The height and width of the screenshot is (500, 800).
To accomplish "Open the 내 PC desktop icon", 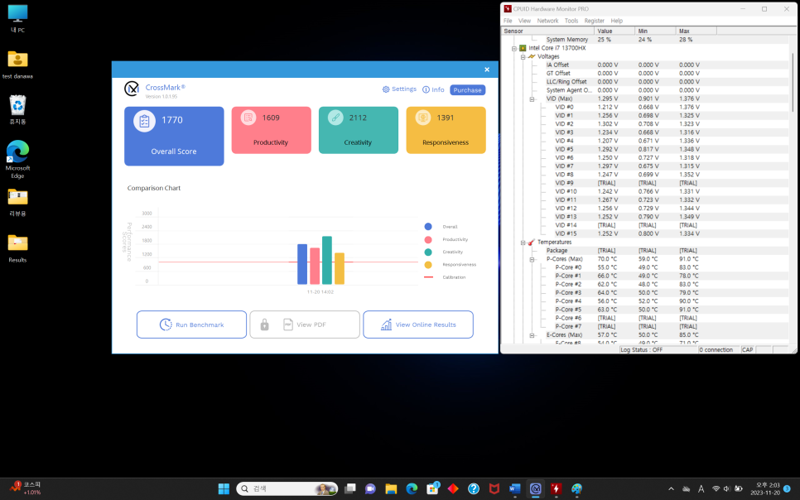I will (x=17, y=19).
